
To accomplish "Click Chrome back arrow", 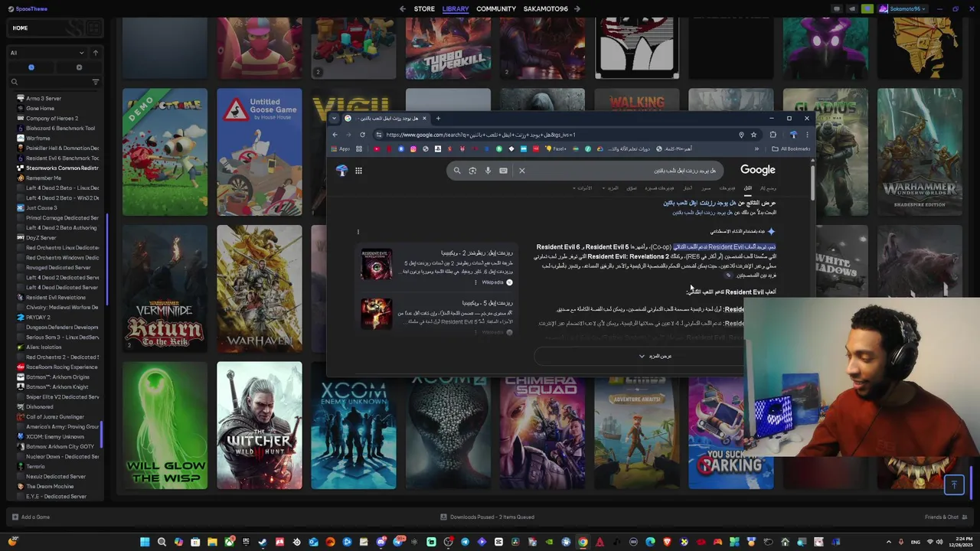I will click(x=335, y=135).
